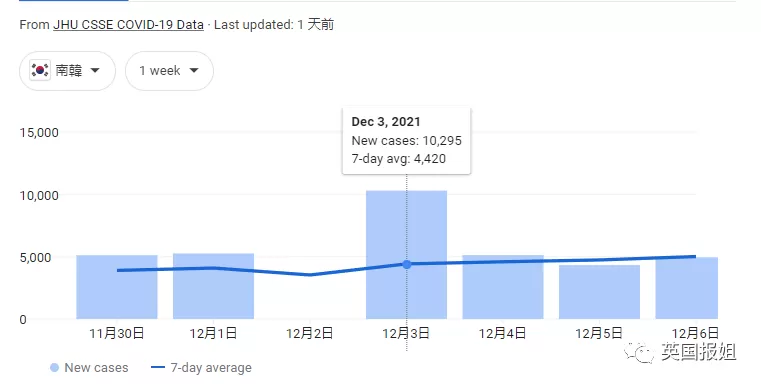The image size is (761, 385).
Task: Click the Dec 3, 2021 tooltip box
Action: [x=406, y=141]
